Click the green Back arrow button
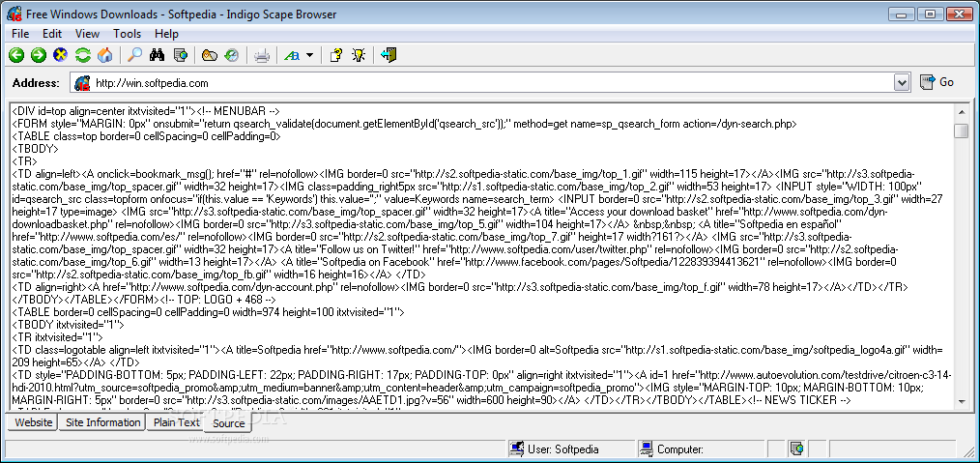The image size is (980, 463). pos(16,56)
